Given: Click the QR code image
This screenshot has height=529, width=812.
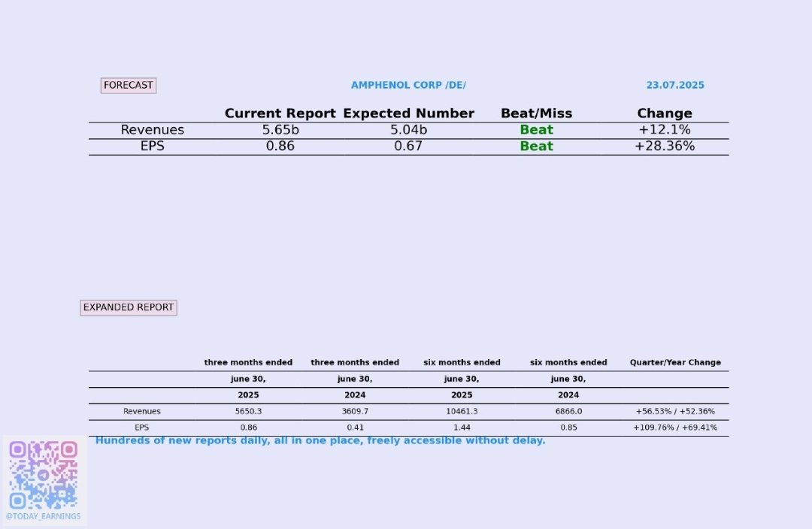Looking at the screenshot, I should [44, 475].
